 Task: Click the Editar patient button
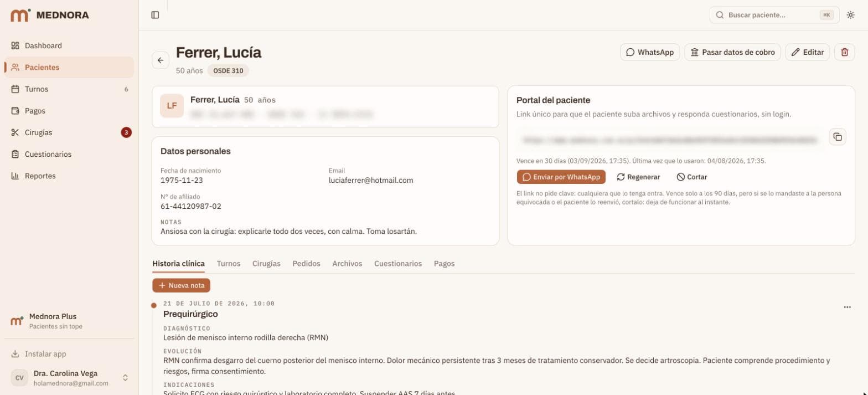(808, 52)
